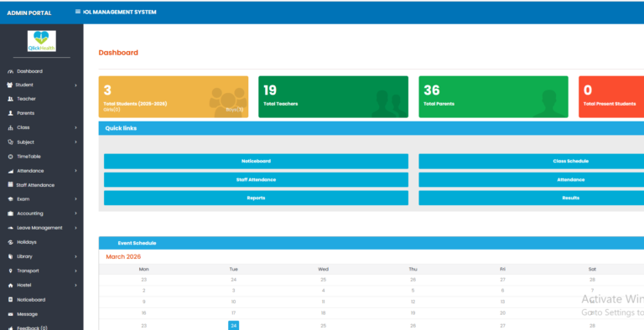Click the Quick links panel header

pyautogui.click(x=371, y=128)
